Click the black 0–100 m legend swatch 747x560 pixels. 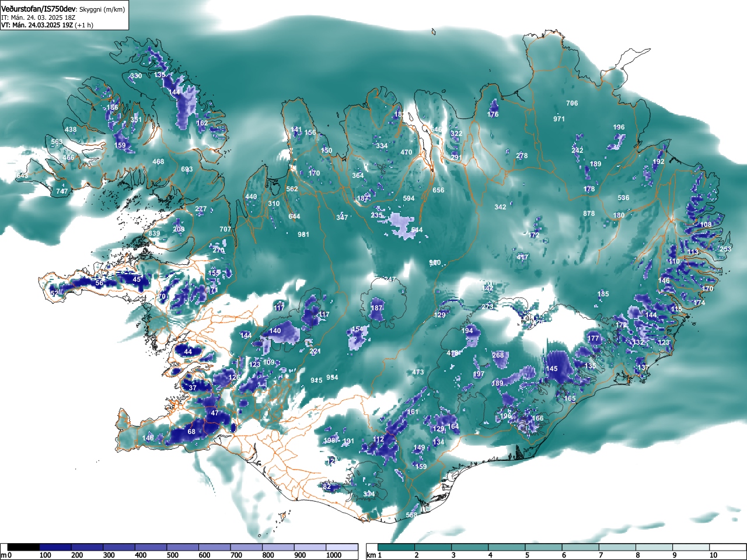[23, 547]
